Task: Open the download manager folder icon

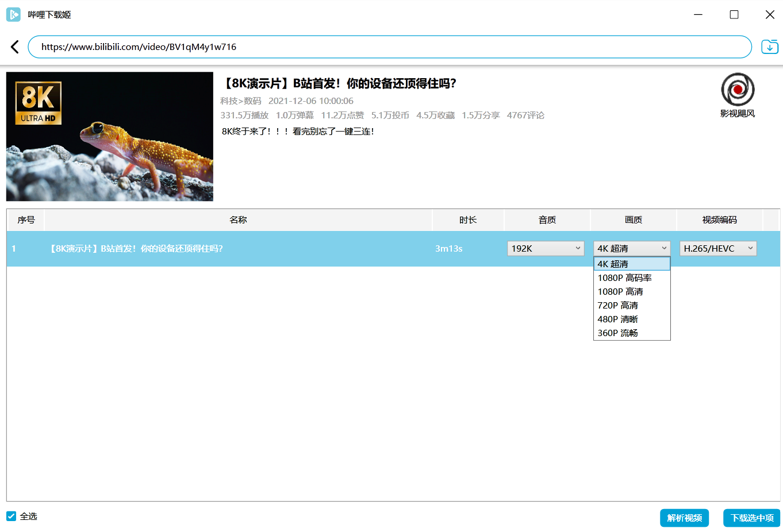Action: click(770, 47)
